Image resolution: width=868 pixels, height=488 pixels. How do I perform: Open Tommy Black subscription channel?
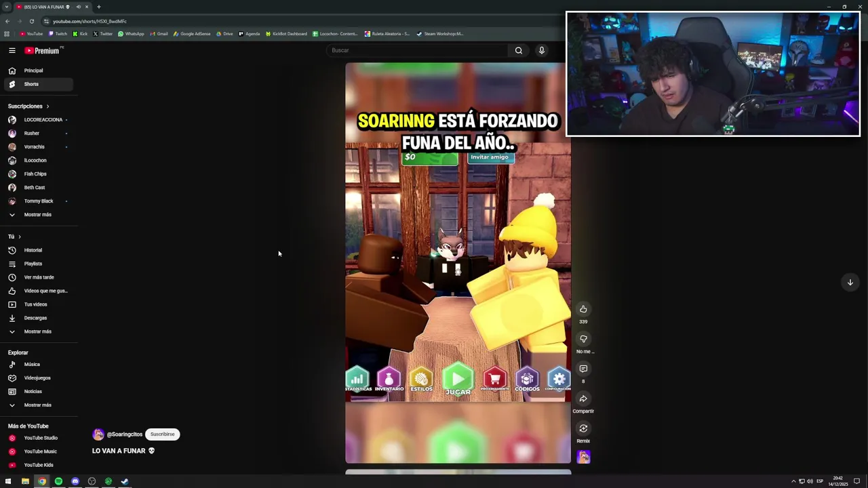(38, 201)
